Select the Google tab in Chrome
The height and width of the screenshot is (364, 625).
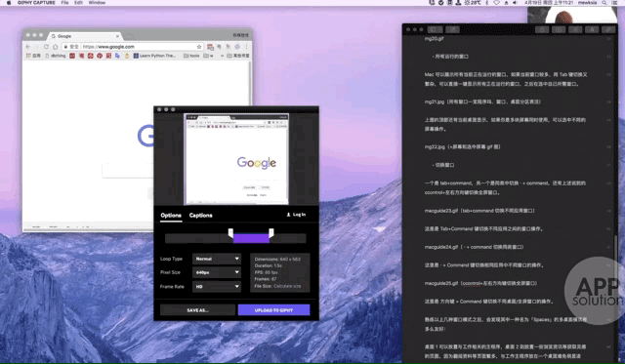[x=85, y=36]
